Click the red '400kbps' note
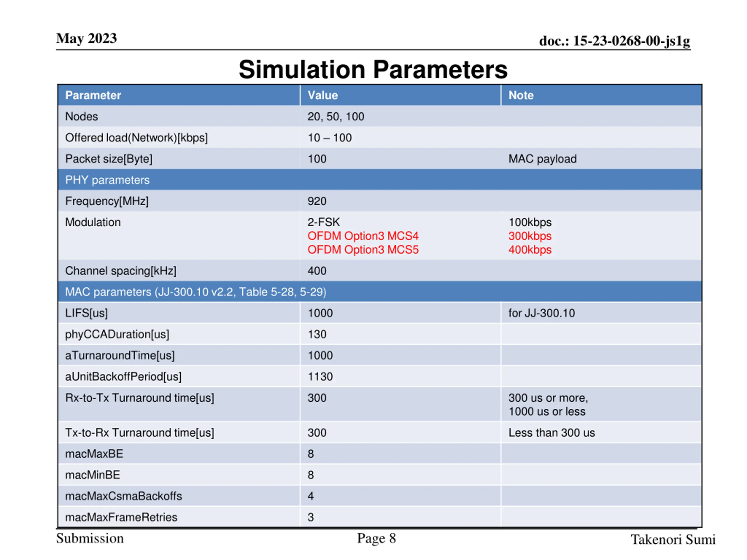The width and height of the screenshot is (747, 560). (x=530, y=250)
